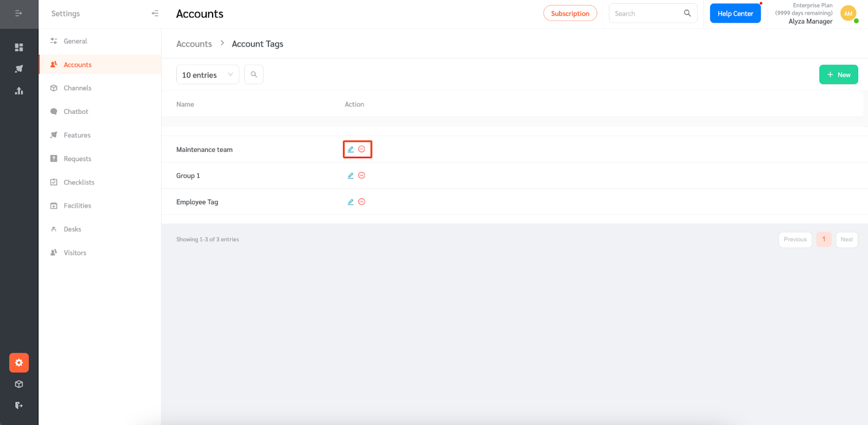Open Features settings
The image size is (868, 425).
[x=100, y=135]
